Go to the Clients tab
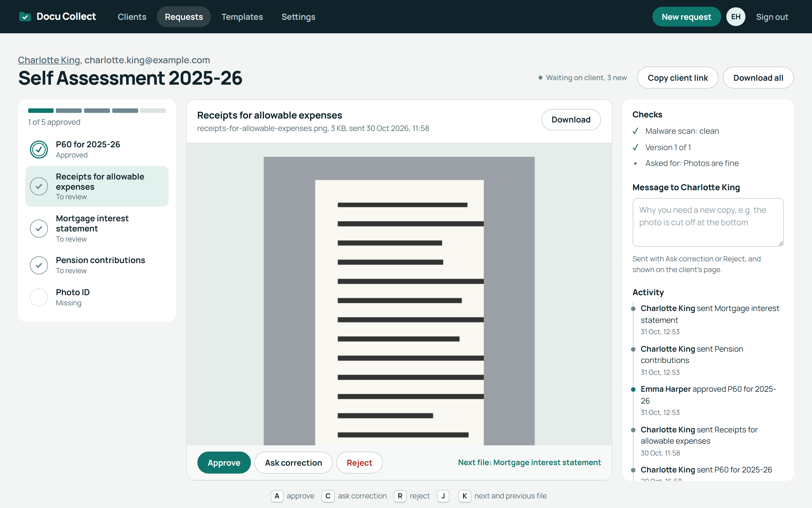Image resolution: width=812 pixels, height=508 pixels. (132, 17)
